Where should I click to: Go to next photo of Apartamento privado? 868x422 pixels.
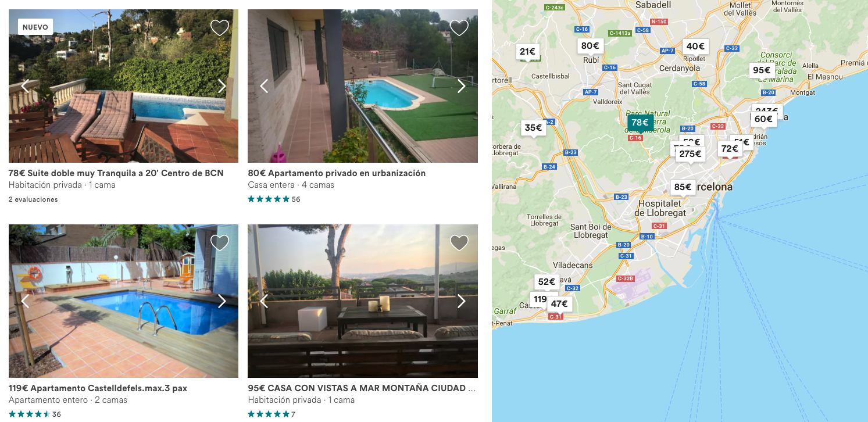(462, 86)
